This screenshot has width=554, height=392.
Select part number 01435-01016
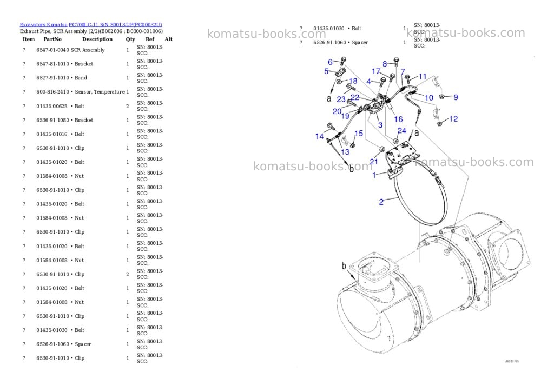point(51,134)
